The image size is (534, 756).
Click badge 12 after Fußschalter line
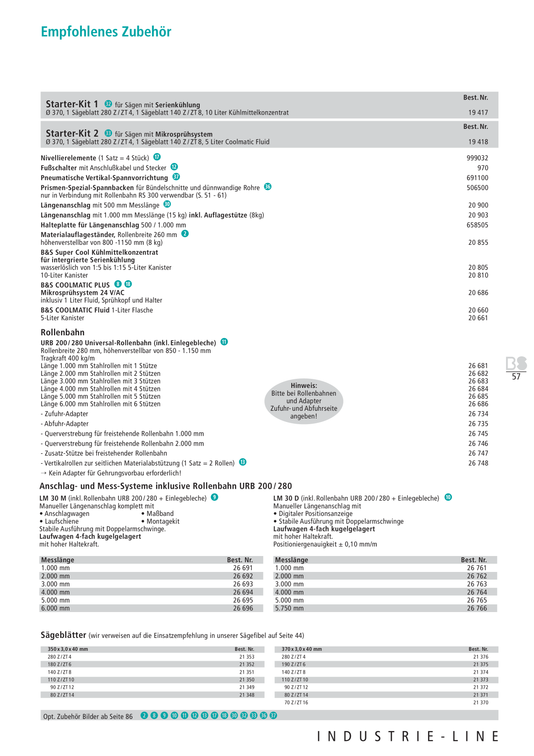174,167
